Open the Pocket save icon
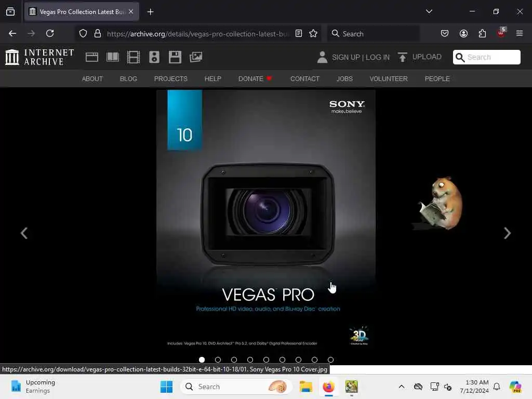Viewport: 532px width, 399px height. (445, 33)
